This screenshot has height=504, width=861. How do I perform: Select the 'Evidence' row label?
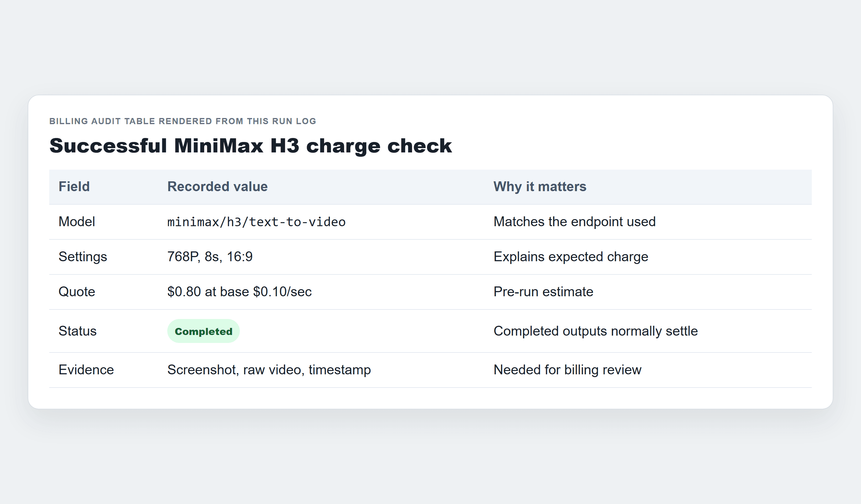coord(86,370)
